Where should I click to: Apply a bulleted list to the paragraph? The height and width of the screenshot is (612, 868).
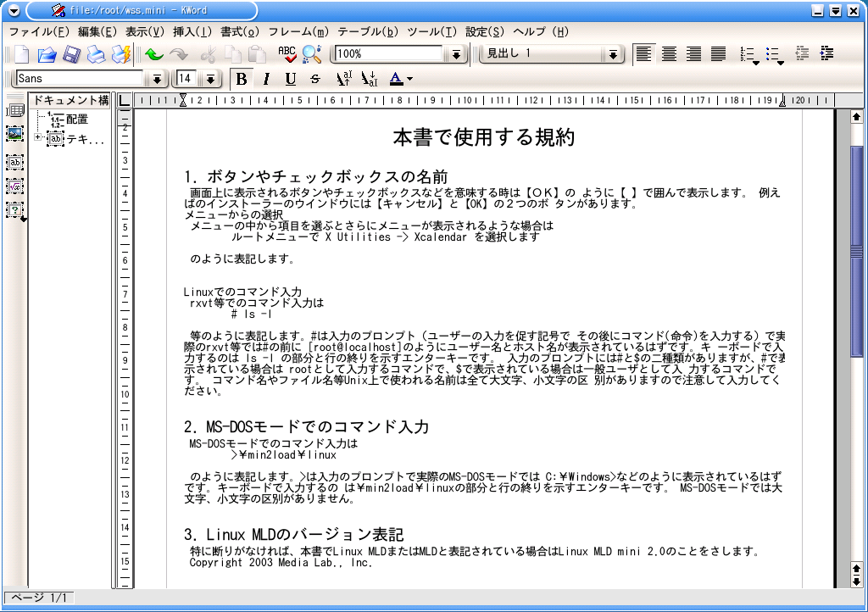pos(775,54)
